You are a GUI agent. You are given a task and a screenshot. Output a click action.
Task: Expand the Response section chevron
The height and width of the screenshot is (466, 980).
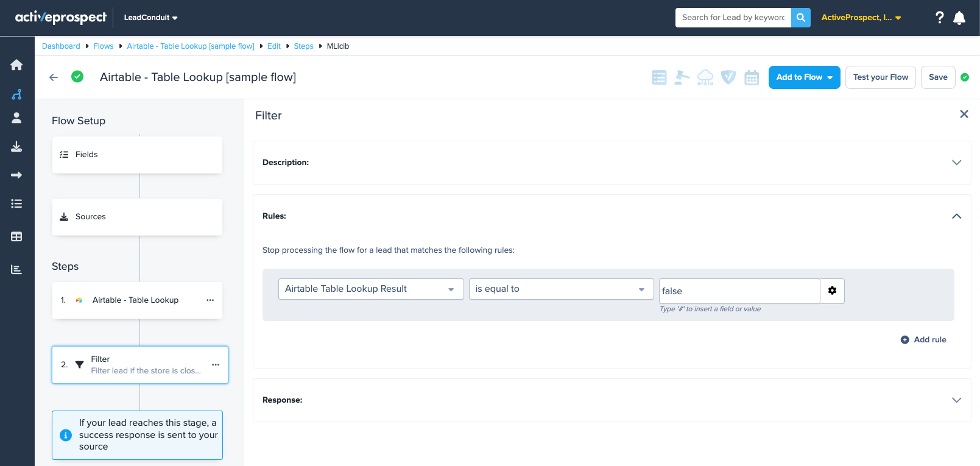(956, 400)
